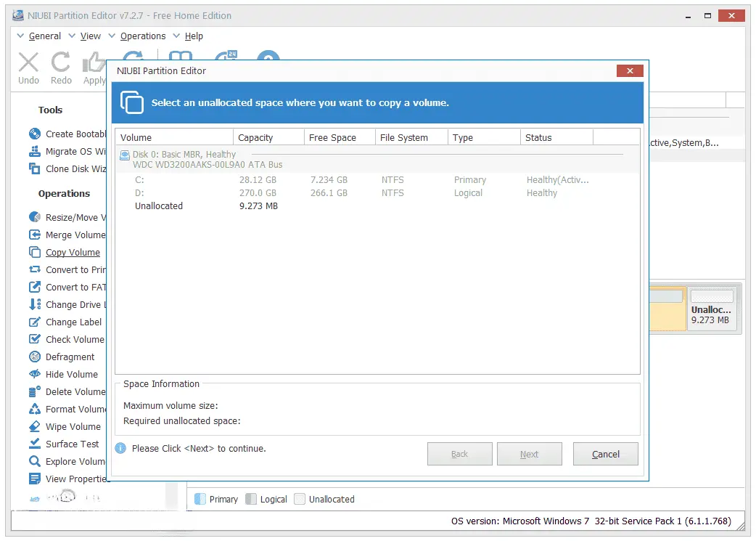Image resolution: width=756 pixels, height=541 pixels.
Task: Click the Wipe Volume icon
Action: pos(35,426)
